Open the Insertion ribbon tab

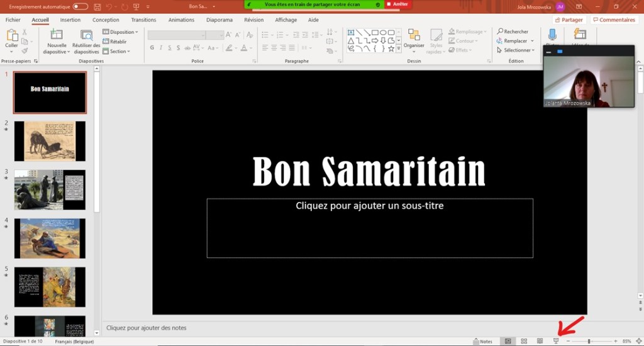click(70, 20)
